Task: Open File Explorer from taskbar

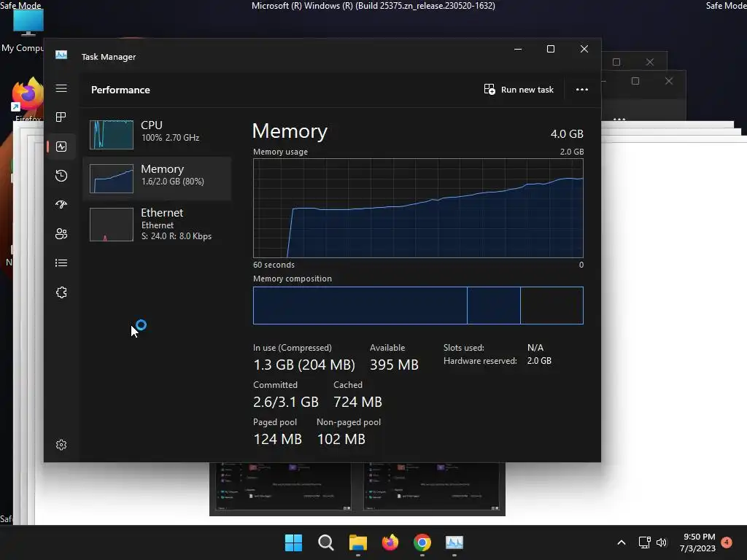Action: (x=357, y=542)
